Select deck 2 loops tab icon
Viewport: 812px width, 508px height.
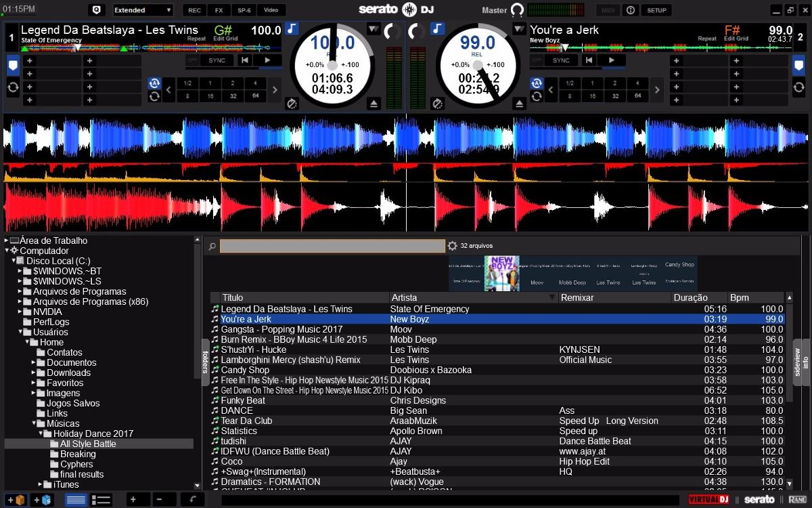(x=799, y=87)
